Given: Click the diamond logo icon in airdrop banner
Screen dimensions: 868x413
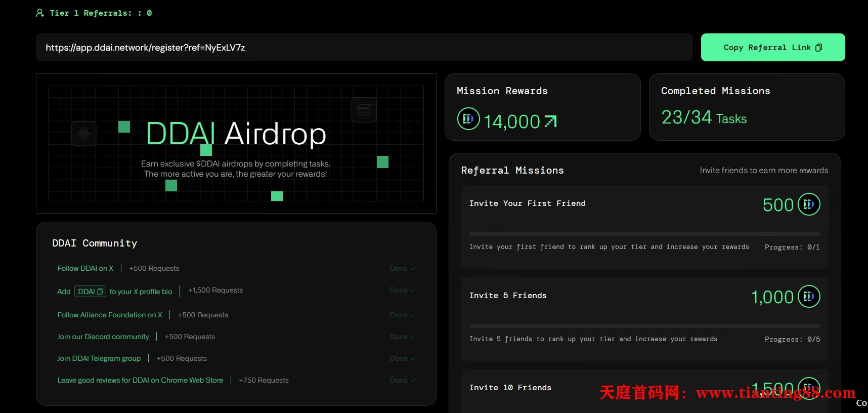Looking at the screenshot, I should tap(84, 134).
